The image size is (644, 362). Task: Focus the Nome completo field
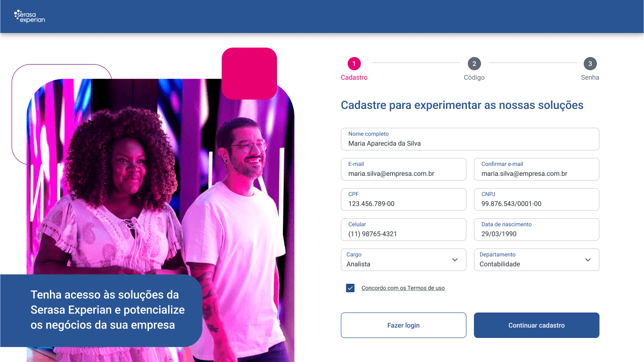click(470, 139)
